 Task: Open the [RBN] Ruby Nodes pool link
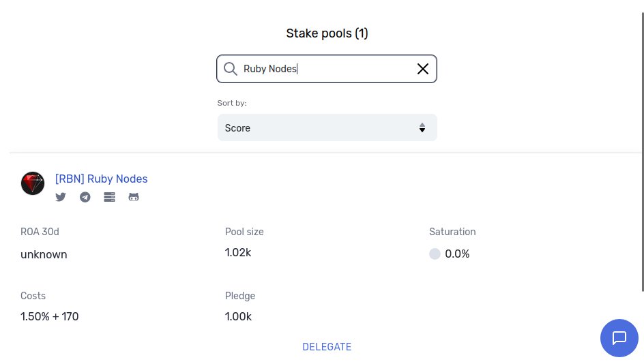(x=102, y=179)
